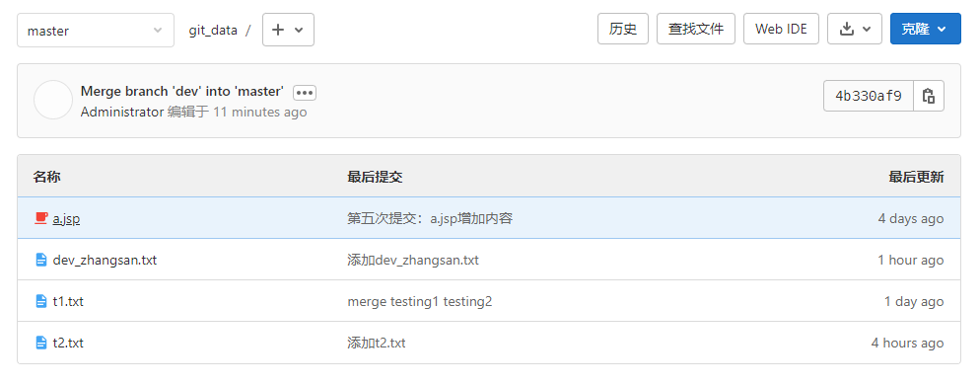Click the Administrator avatar circle
Image resolution: width=980 pixels, height=384 pixels.
click(53, 100)
